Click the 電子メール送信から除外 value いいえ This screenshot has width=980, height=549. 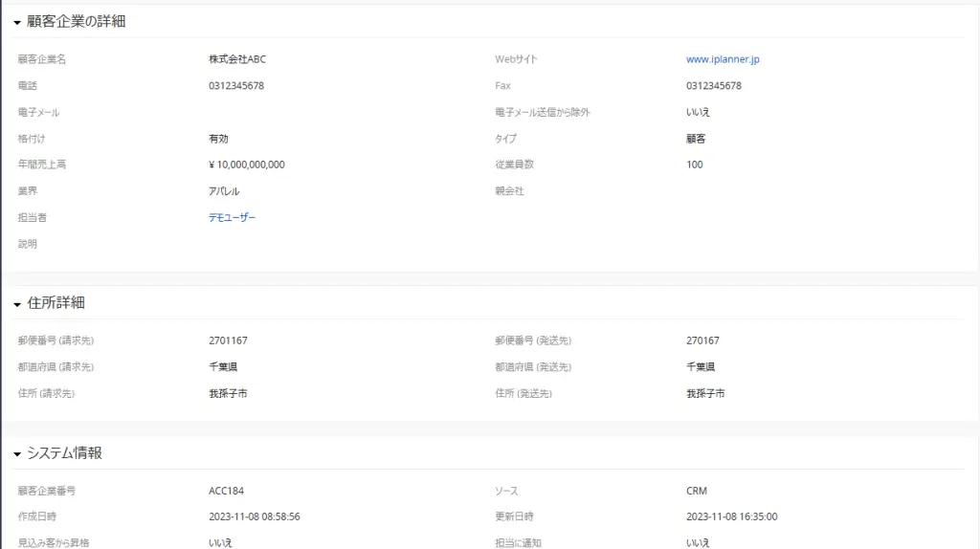click(698, 112)
